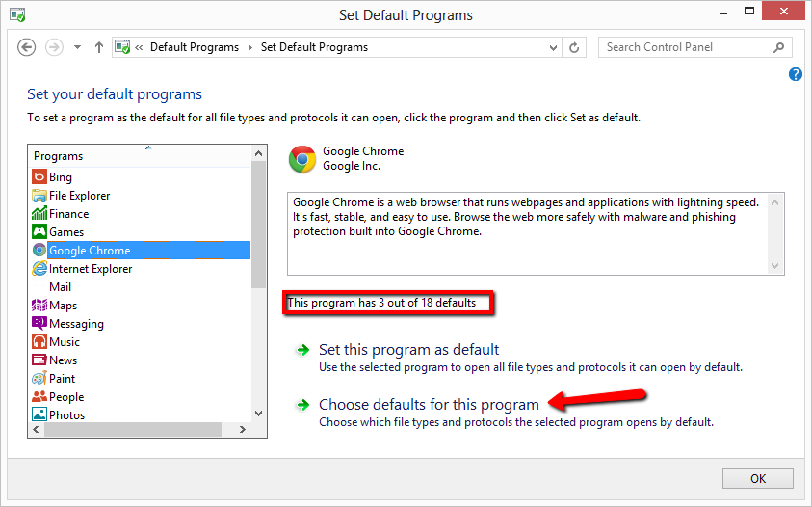This screenshot has width=812, height=507.
Task: Maximize the Set Default Programs window
Action: [749, 12]
